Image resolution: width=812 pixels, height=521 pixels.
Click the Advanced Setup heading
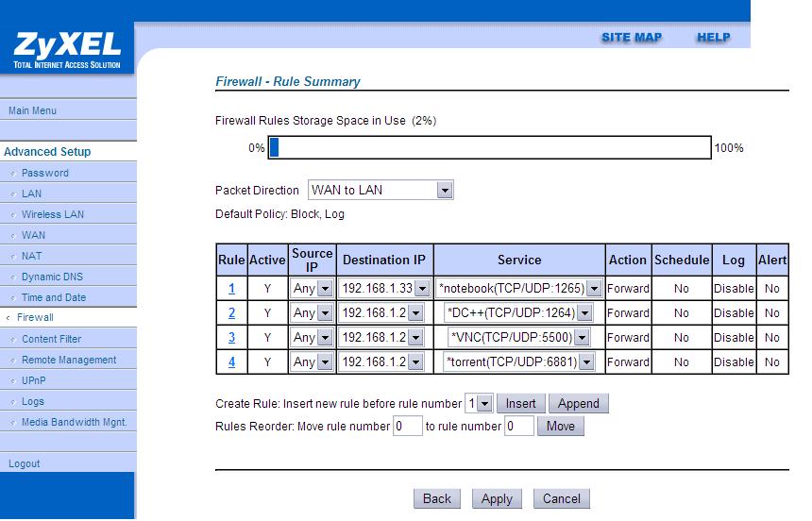point(47,152)
